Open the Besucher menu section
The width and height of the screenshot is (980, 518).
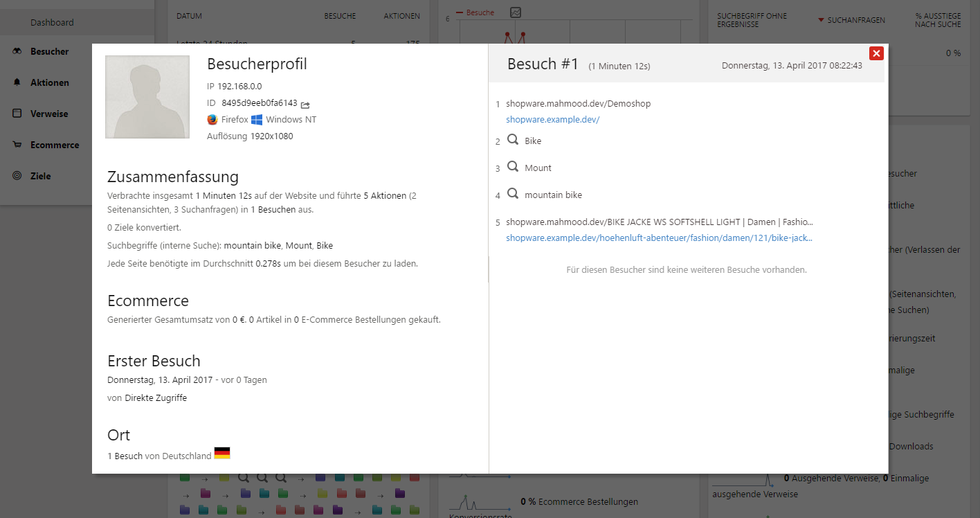(49, 51)
